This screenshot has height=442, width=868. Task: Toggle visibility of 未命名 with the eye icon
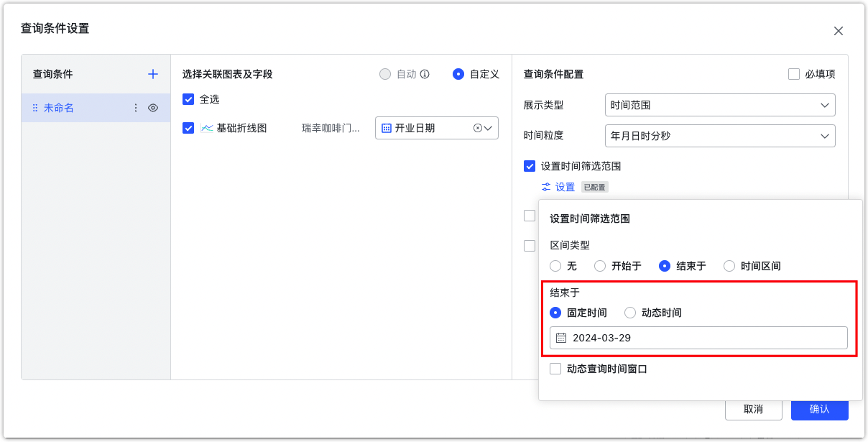coord(153,107)
